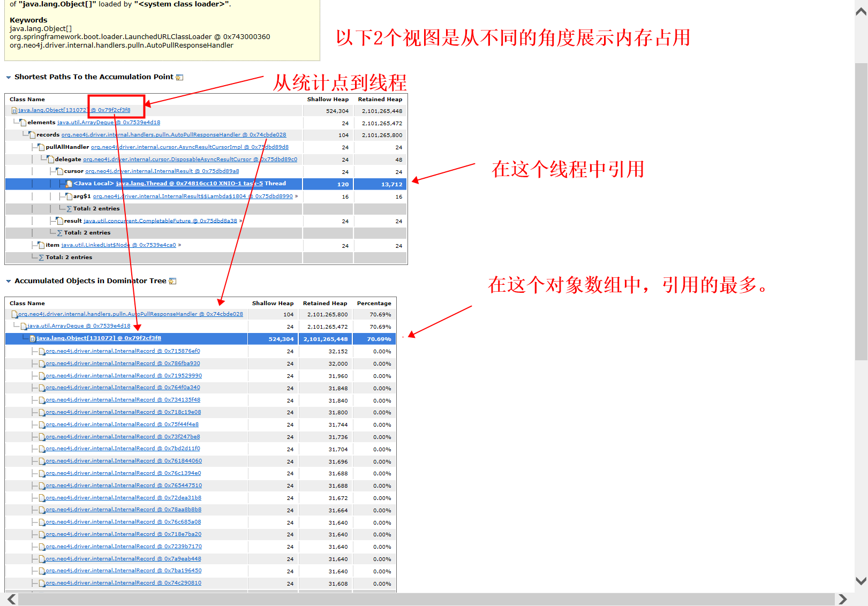Click the thread icon of the Java Local row
868x606 pixels.
[69, 184]
